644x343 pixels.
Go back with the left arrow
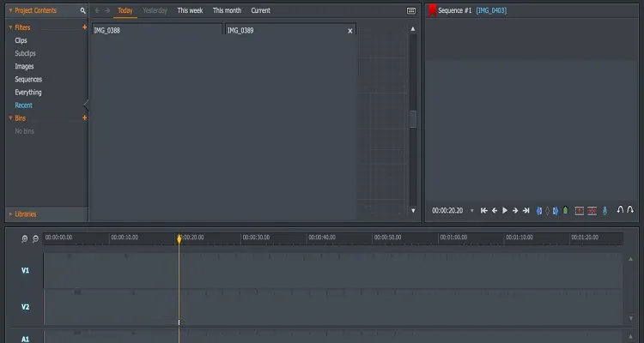(x=97, y=10)
